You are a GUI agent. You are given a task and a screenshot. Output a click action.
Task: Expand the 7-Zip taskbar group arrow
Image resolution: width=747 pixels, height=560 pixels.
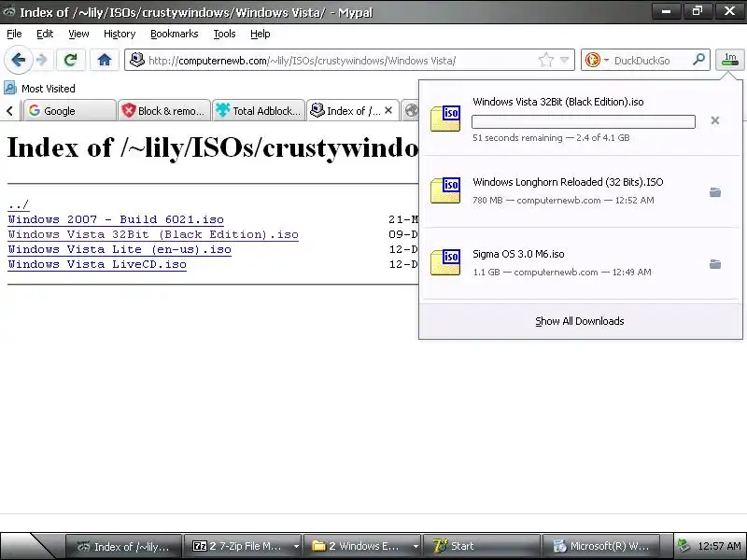point(296,546)
